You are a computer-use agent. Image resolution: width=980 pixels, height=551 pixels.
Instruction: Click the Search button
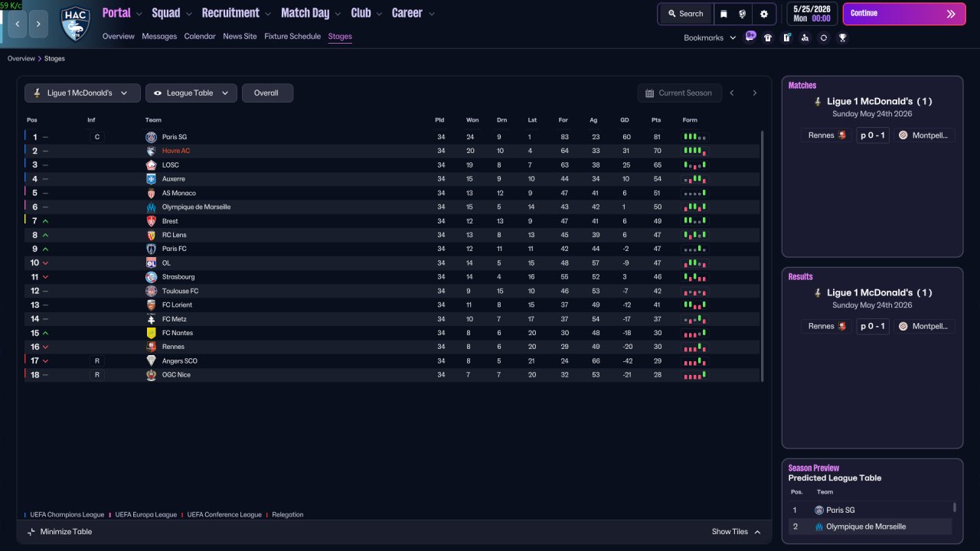pos(684,14)
